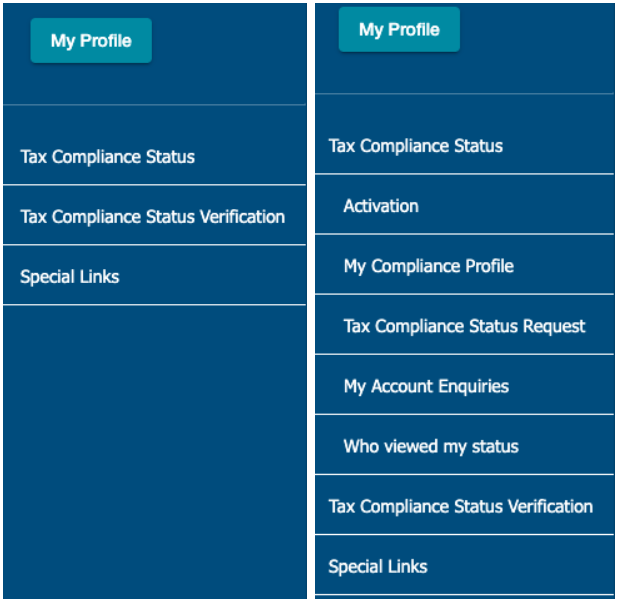The image size is (619, 601).
Task: Choose the indented Tax Compliance Status Request entry
Action: pyautogui.click(x=464, y=326)
